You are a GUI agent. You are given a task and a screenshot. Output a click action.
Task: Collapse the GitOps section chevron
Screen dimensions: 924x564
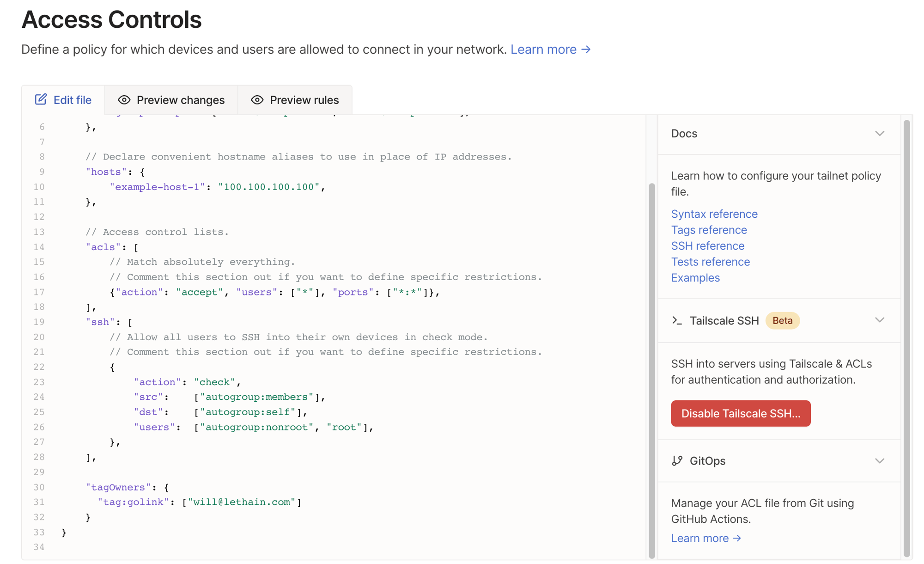point(880,460)
